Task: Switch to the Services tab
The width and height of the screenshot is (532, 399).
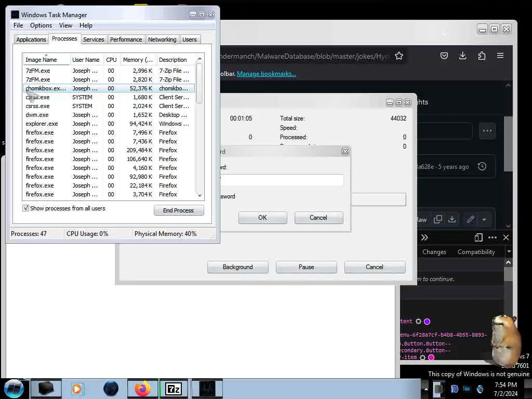Action: [94, 39]
